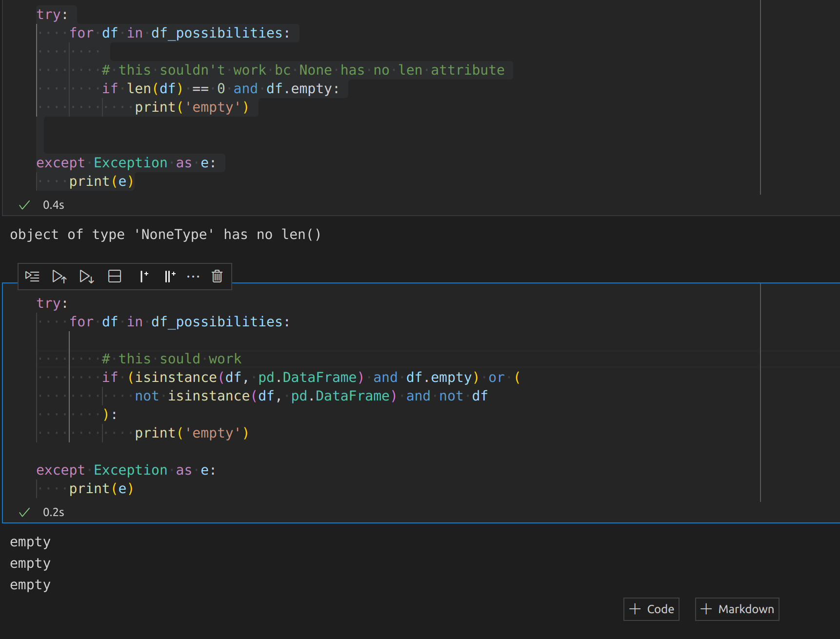Click the '0.4s' execution time label
The image size is (840, 639).
(x=54, y=205)
